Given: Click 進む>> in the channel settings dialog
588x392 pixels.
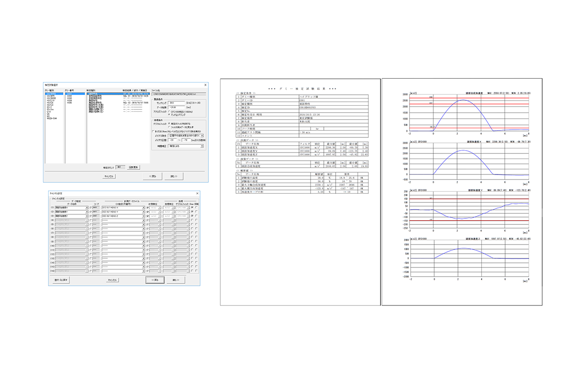Looking at the screenshot, I should click(176, 280).
